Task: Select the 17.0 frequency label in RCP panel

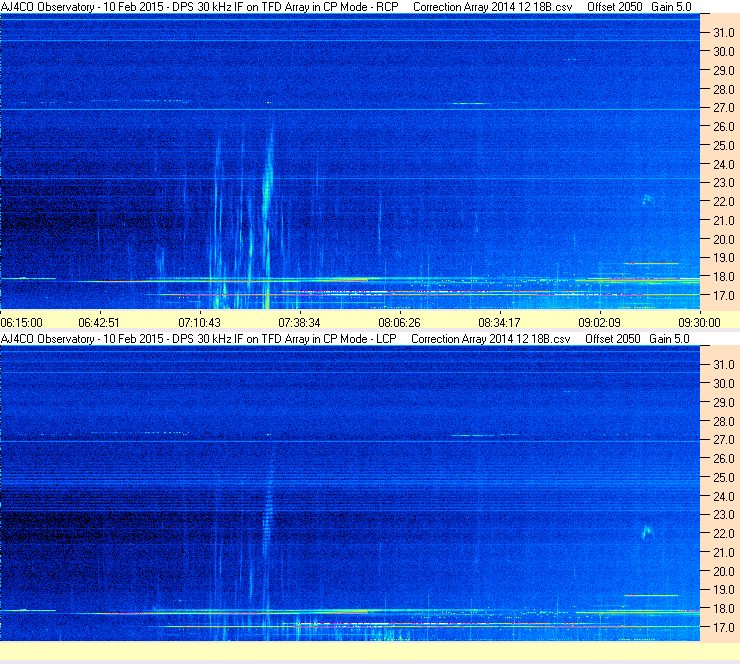Action: click(x=724, y=296)
